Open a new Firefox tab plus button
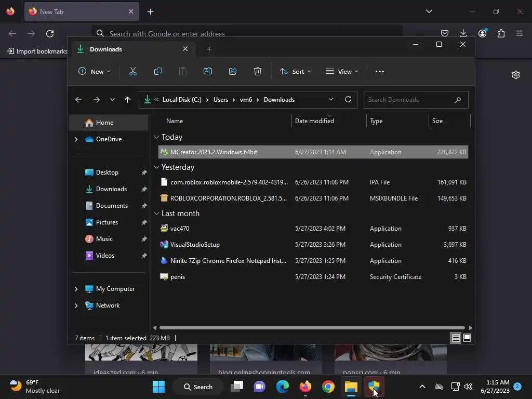Viewport: 532px width, 399px height. (x=150, y=11)
